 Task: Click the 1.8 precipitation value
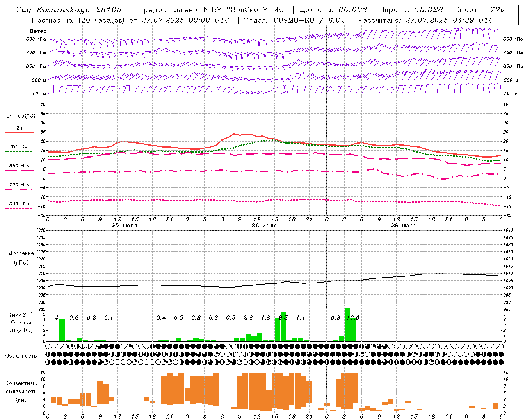pyautogui.click(x=266, y=317)
